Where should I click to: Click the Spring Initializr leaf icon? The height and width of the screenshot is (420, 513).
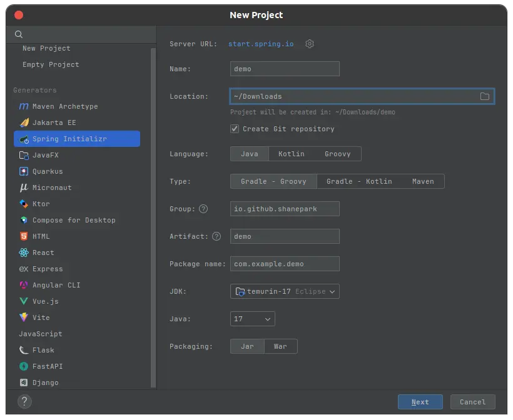24,139
